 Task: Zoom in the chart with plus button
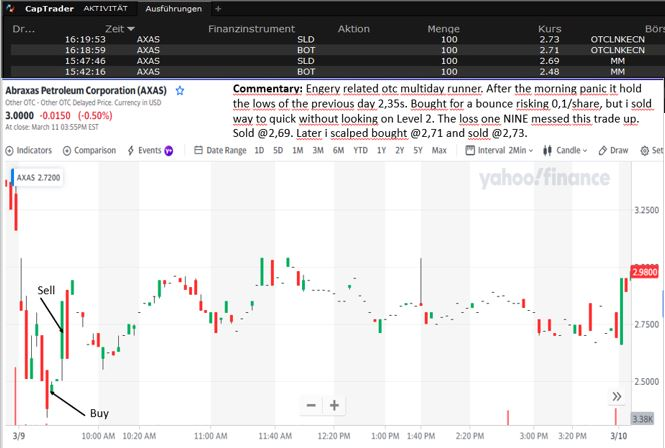334,406
